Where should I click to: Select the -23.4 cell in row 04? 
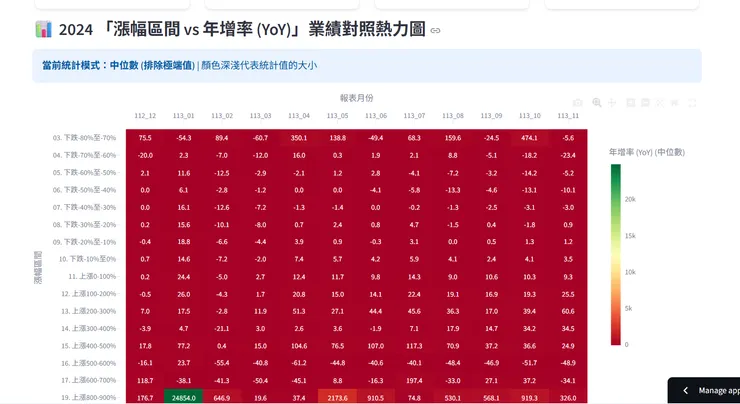[568, 155]
